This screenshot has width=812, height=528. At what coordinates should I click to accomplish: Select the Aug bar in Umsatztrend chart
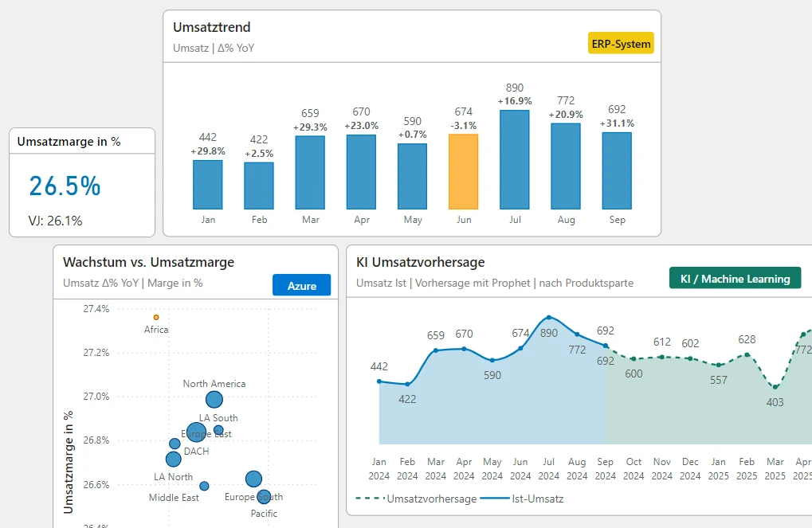tap(566, 166)
